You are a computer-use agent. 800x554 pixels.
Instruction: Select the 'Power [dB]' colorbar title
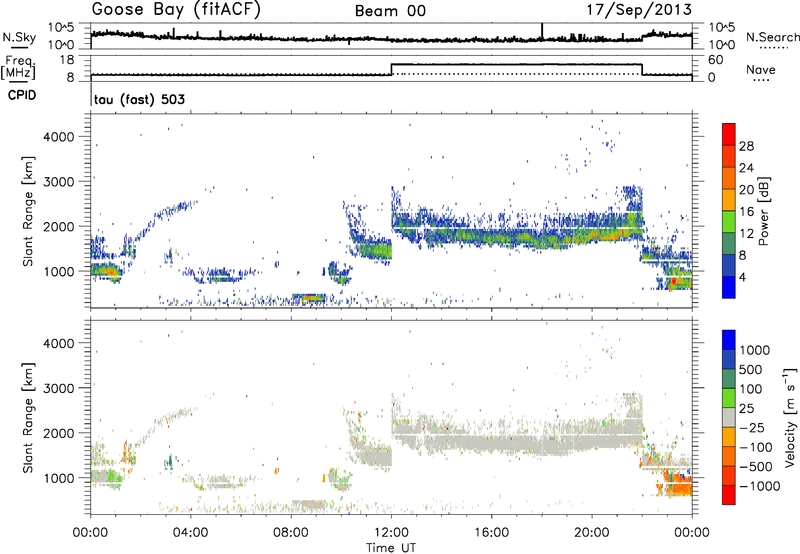(764, 211)
